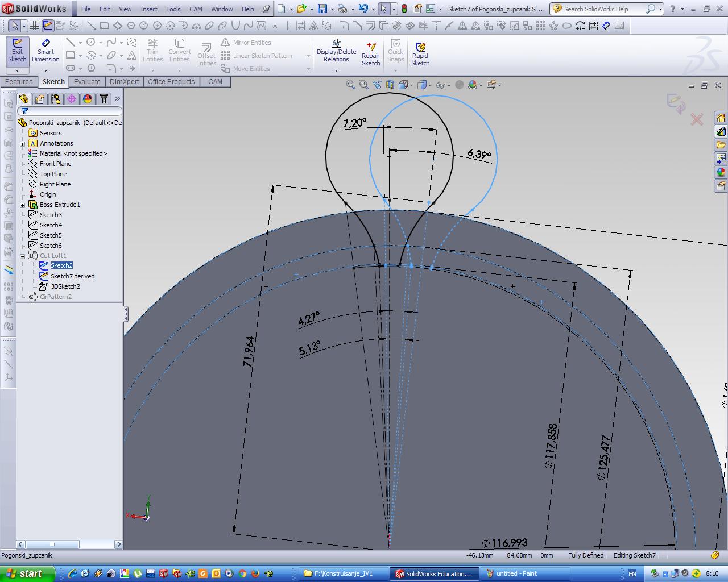Open the Appearances color ball in task pane
728x582 pixels.
[721, 172]
